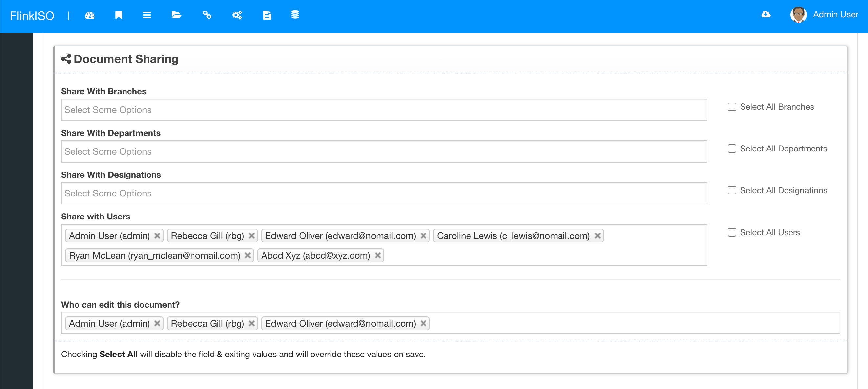The image size is (868, 389).
Task: Open the settings gears icon
Action: (x=237, y=15)
